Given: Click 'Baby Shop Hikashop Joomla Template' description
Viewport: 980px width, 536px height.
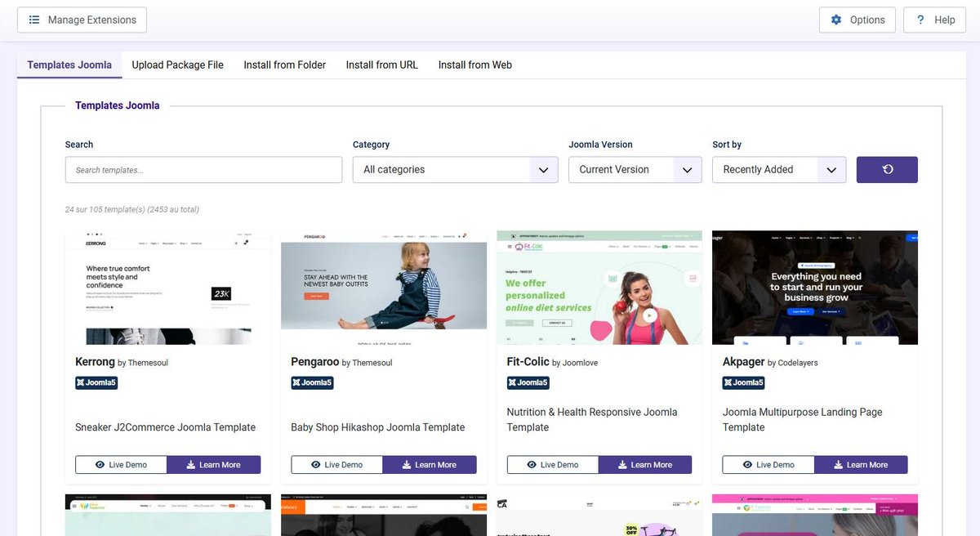Looking at the screenshot, I should (378, 427).
